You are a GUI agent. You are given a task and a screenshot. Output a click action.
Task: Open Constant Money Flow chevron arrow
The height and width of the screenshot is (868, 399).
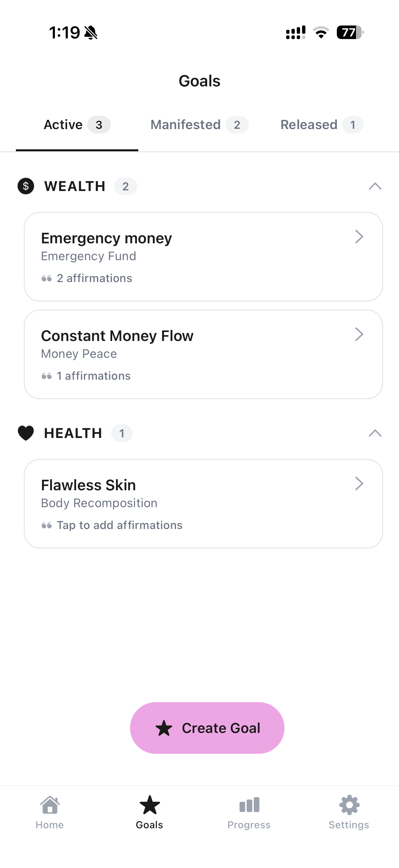tap(359, 335)
